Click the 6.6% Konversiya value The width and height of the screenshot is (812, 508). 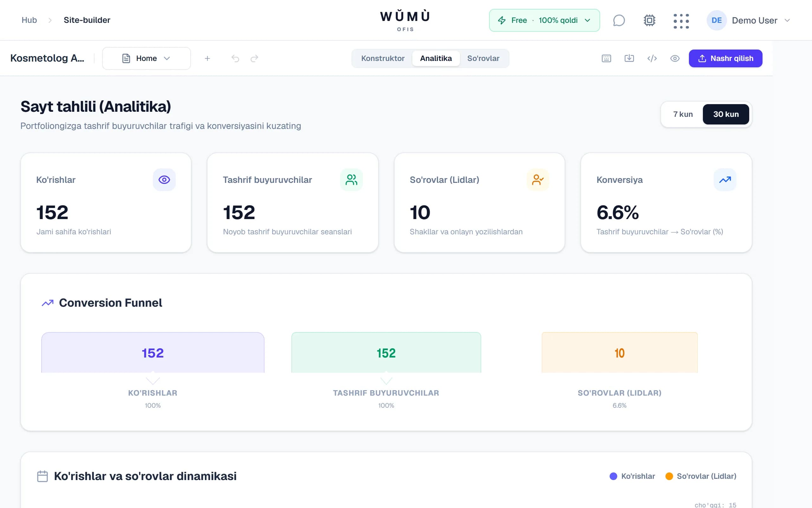617,212
